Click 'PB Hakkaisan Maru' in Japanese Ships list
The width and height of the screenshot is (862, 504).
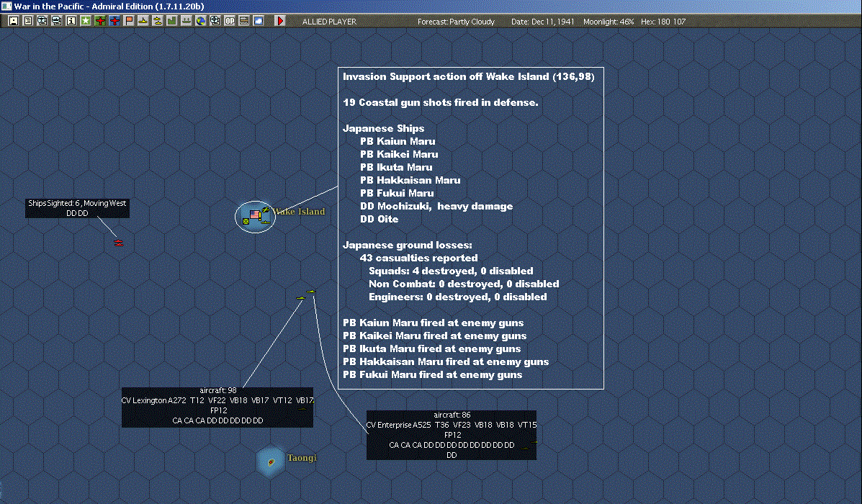click(410, 180)
